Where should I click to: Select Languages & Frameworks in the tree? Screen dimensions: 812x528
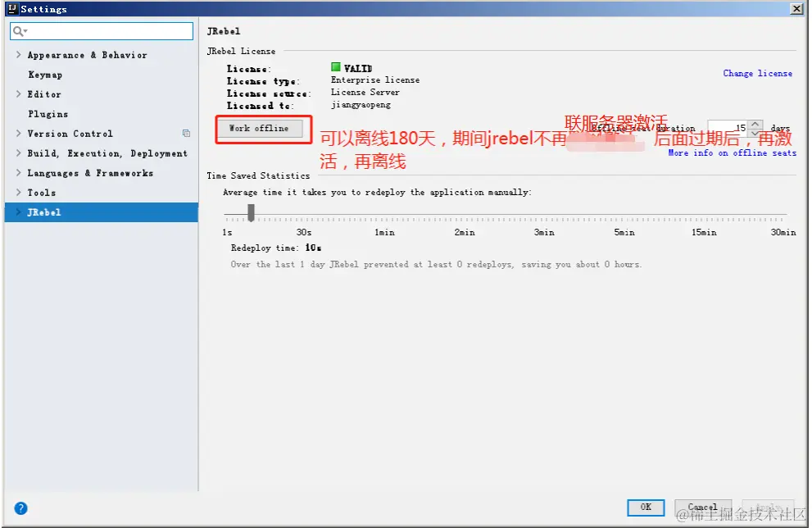90,173
